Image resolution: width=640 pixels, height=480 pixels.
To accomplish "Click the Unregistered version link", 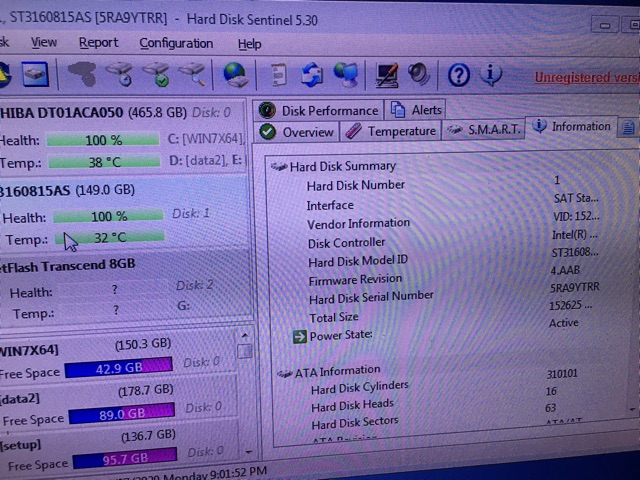I will [x=586, y=77].
